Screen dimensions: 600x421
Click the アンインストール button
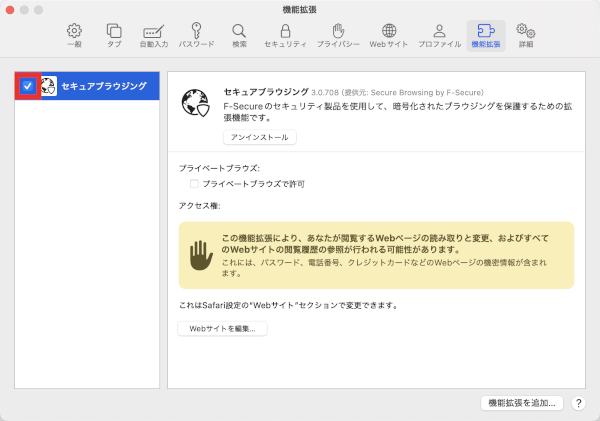(259, 137)
